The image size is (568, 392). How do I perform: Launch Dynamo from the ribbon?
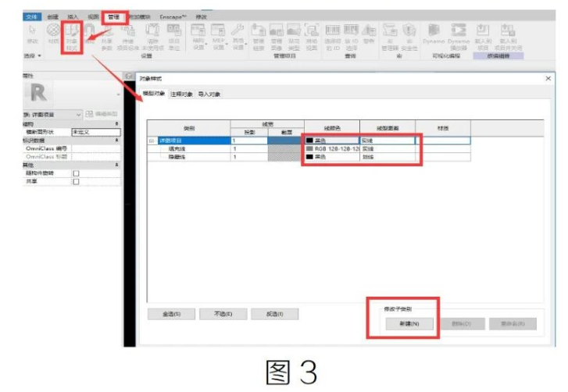tap(434, 34)
